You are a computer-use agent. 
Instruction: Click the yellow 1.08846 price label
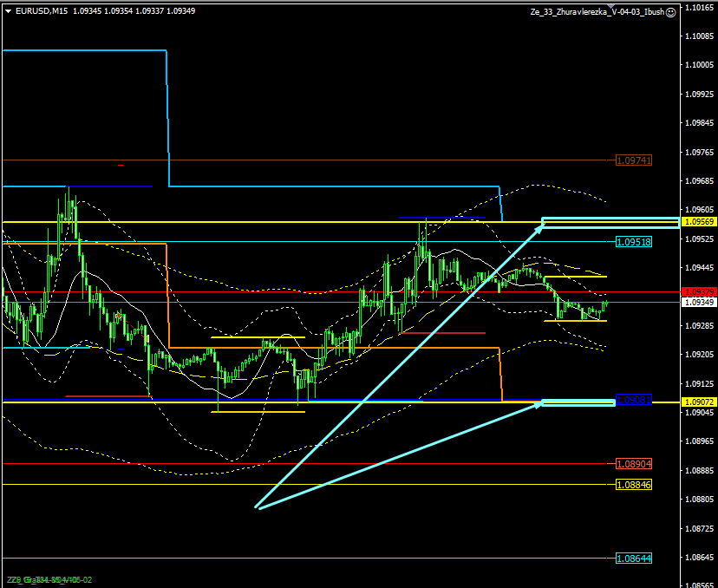click(x=633, y=484)
